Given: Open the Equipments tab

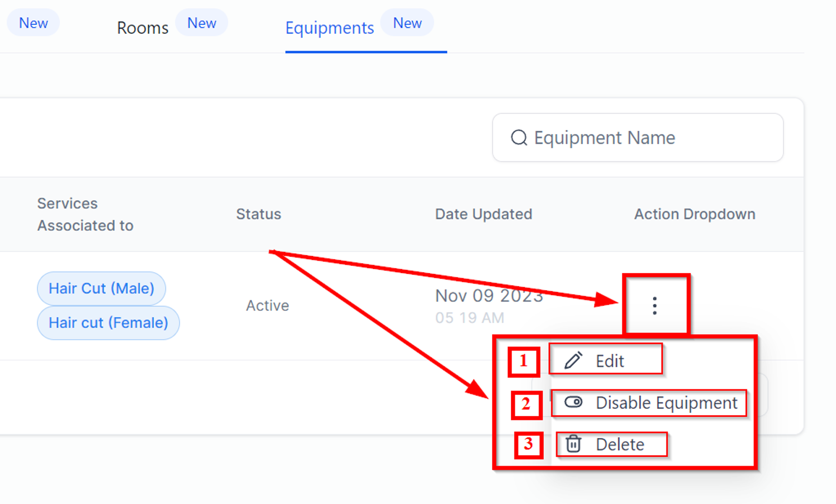Looking at the screenshot, I should (x=329, y=28).
